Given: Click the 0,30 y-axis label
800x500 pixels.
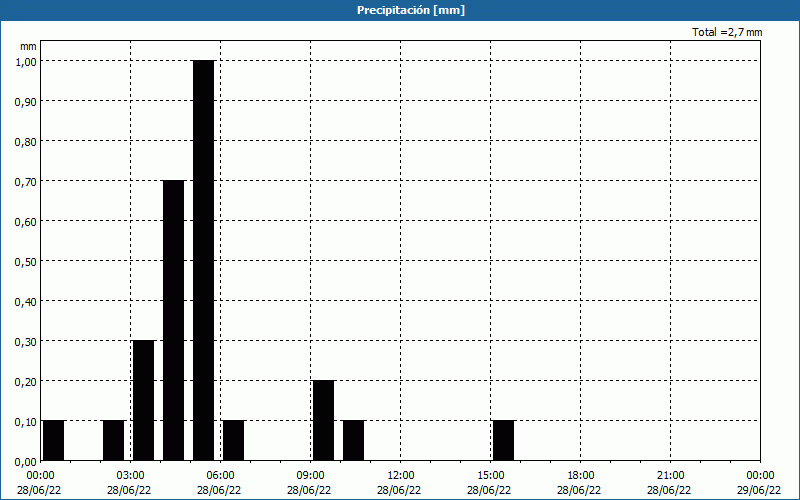Looking at the screenshot, I should point(26,342).
